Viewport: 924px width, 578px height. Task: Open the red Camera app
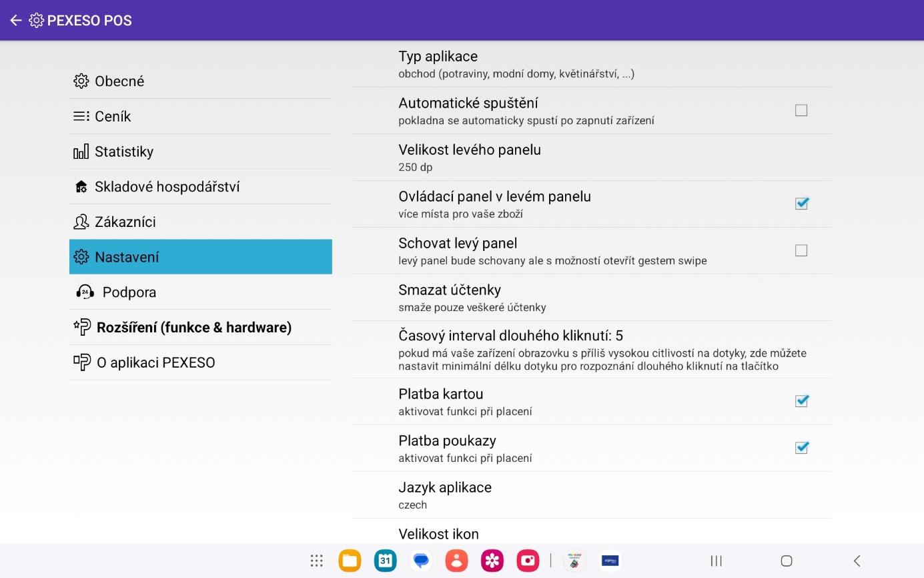[528, 561]
